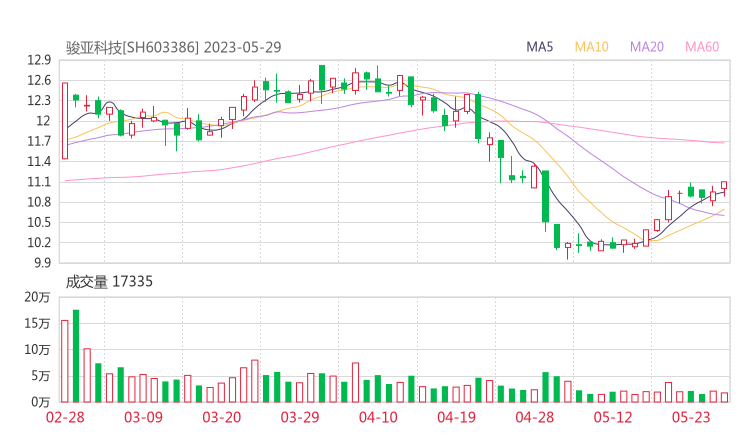Click the 0万 volume axis label
Viewport: 740px width, 440px height.
40,402
